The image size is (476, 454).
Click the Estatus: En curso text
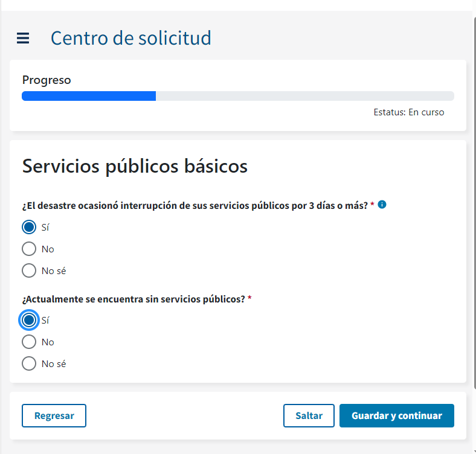click(408, 112)
